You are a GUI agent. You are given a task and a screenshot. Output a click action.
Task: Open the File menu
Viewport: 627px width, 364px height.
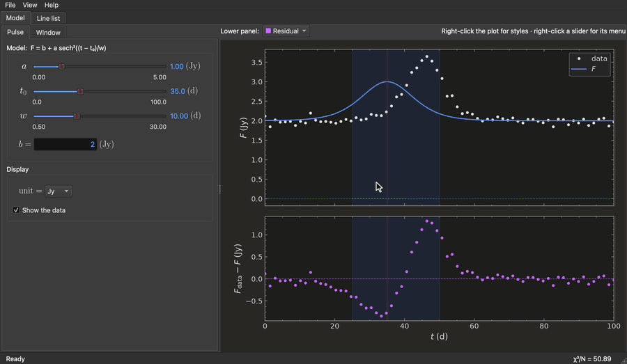click(10, 5)
